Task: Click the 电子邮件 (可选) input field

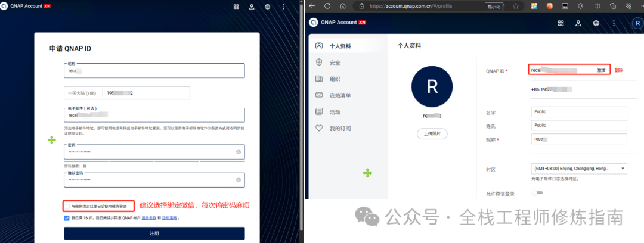Action: [x=154, y=115]
